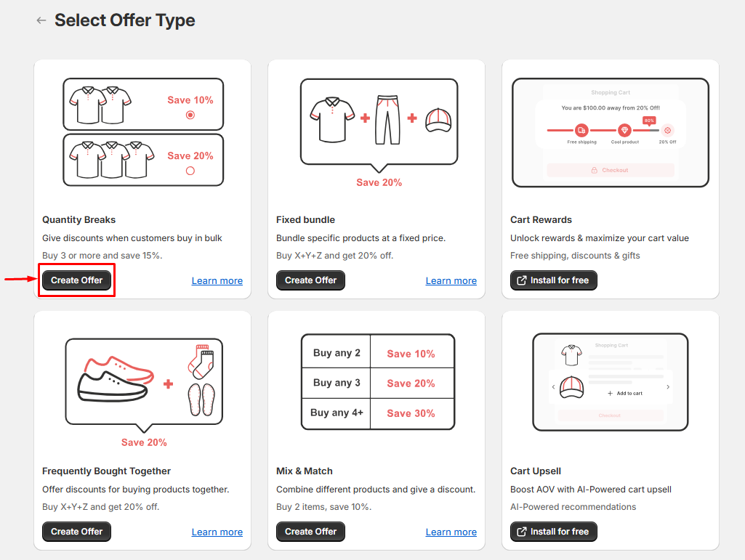Image resolution: width=745 pixels, height=560 pixels.
Task: Create a Quantity Breaks offer
Action: [76, 280]
